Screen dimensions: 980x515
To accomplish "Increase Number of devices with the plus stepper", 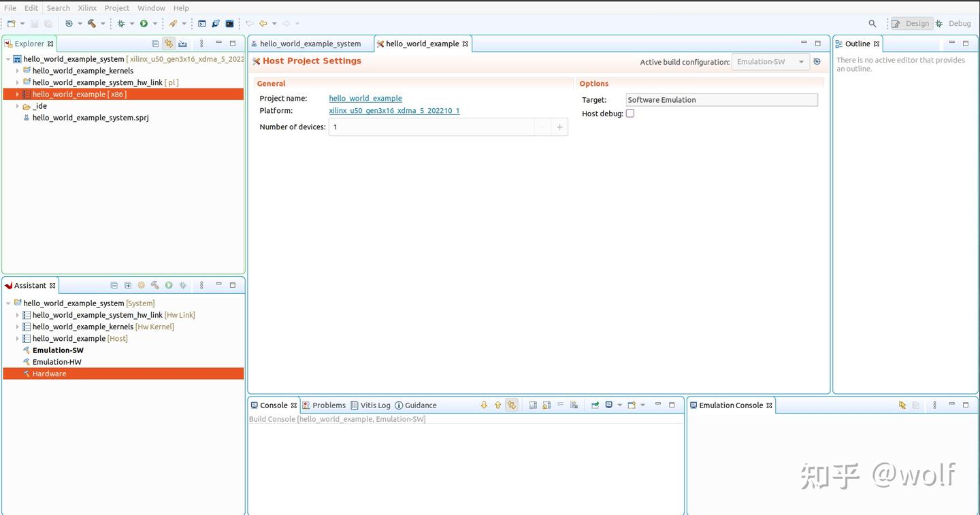I will (x=559, y=127).
